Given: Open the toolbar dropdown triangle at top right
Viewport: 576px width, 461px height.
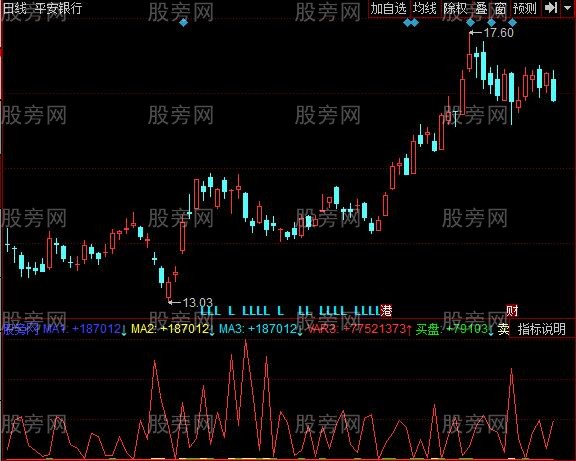Looking at the screenshot, I should point(567,8).
